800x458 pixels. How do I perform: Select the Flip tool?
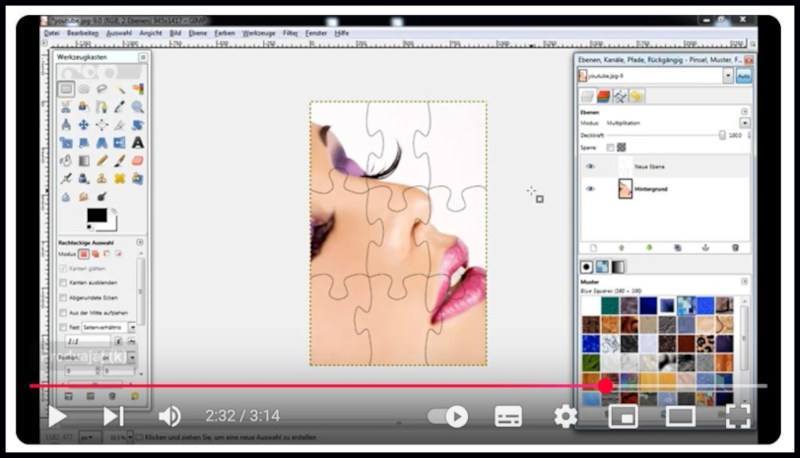(119, 143)
